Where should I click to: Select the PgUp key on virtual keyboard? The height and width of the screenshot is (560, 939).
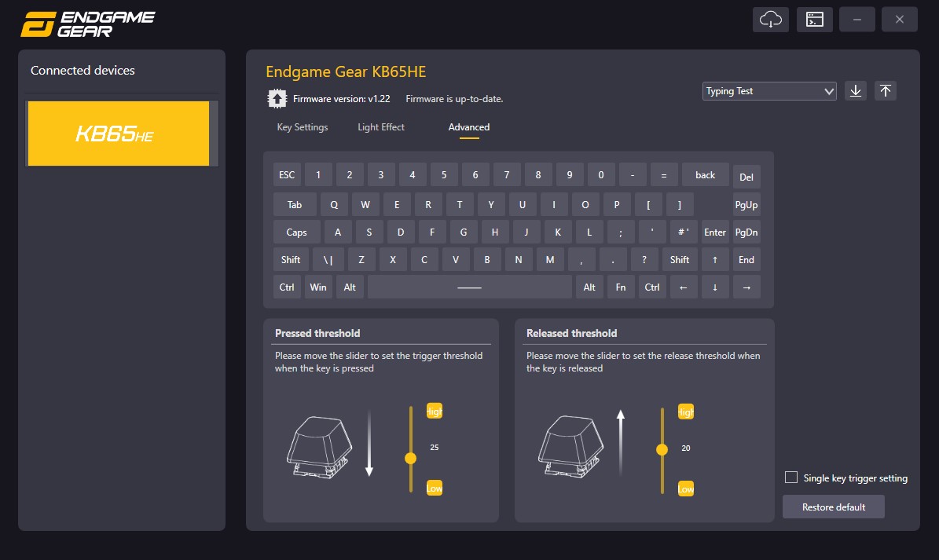(746, 205)
